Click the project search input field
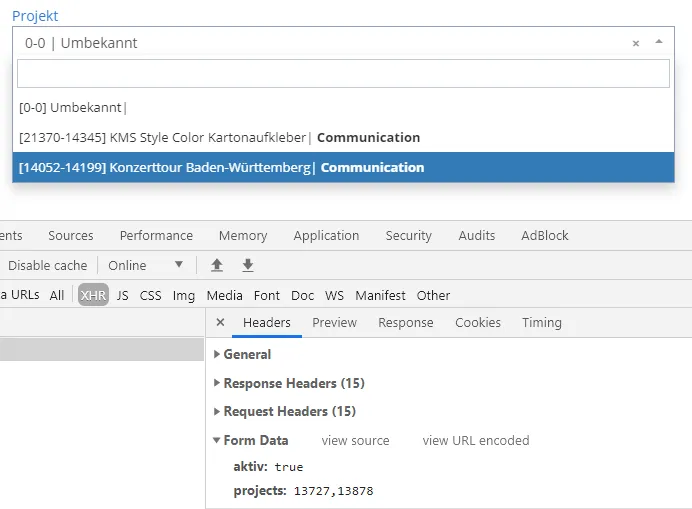Screen dimensions: 692x509 [x=343, y=74]
